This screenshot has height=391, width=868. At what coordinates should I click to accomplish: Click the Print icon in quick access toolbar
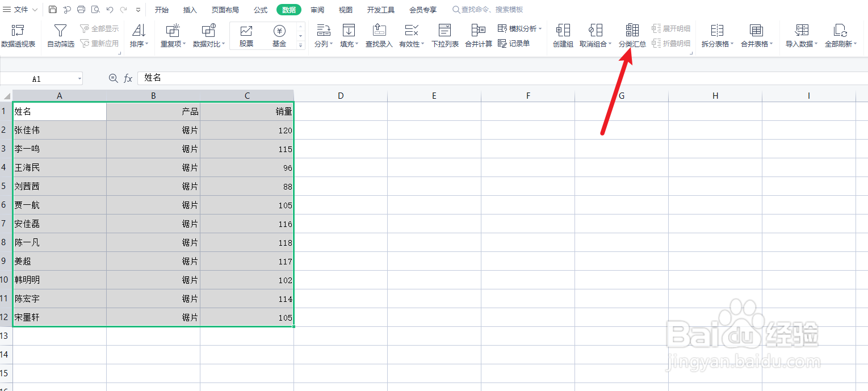click(x=81, y=10)
